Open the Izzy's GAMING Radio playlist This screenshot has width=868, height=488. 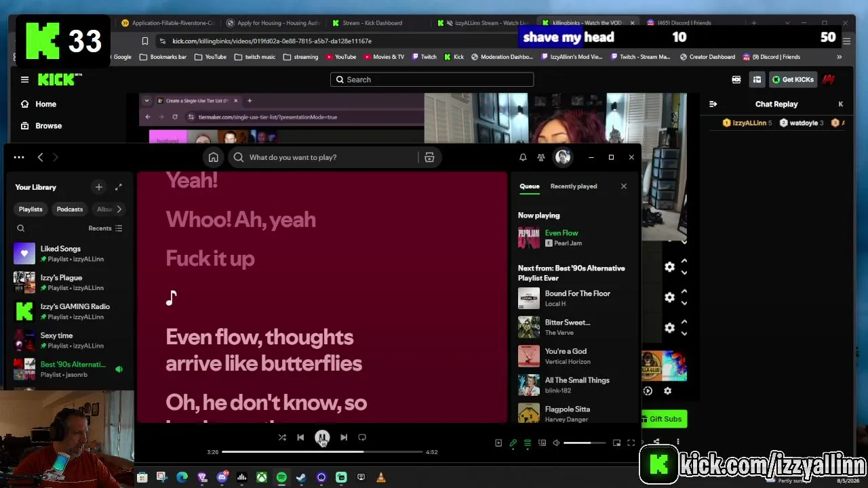(69, 312)
